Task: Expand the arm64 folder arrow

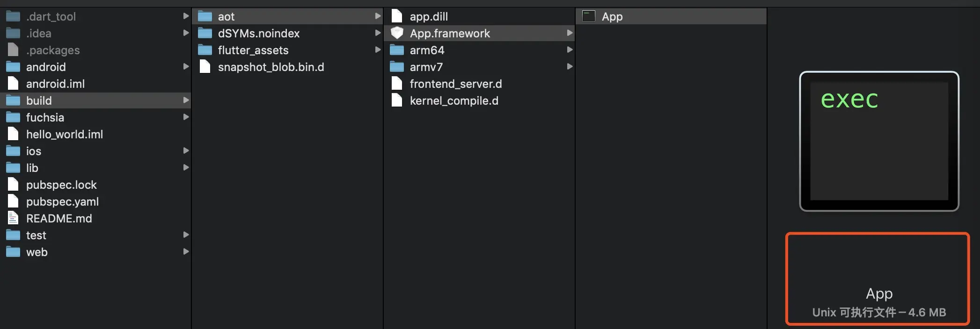Action: pyautogui.click(x=570, y=50)
